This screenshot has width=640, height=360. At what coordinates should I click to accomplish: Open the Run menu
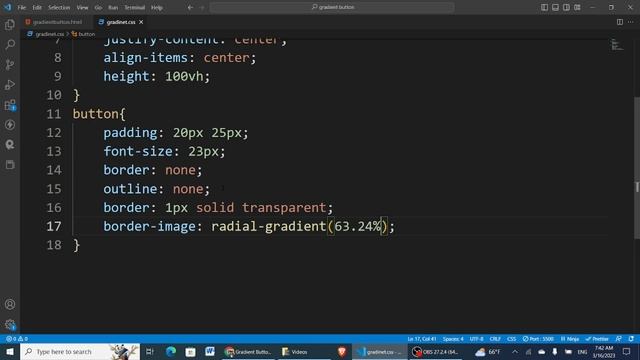click(x=113, y=7)
